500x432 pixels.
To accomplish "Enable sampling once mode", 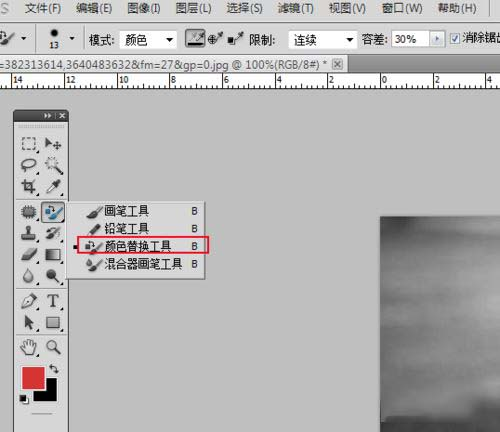I will [x=215, y=39].
